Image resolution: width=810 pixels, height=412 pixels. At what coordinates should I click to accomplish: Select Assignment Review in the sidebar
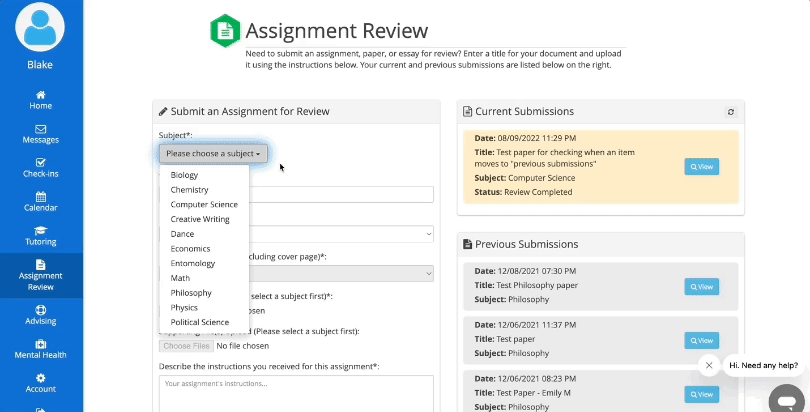40,276
